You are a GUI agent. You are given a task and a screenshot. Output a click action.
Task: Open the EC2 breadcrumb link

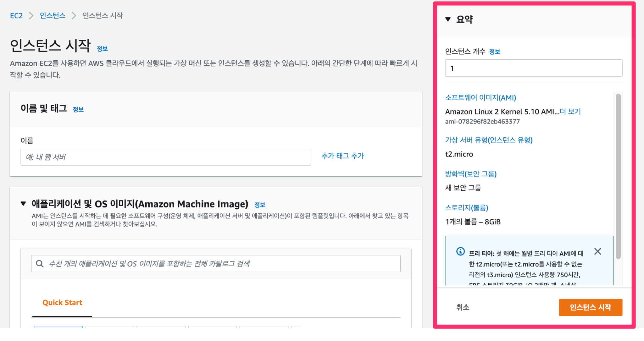click(x=16, y=15)
